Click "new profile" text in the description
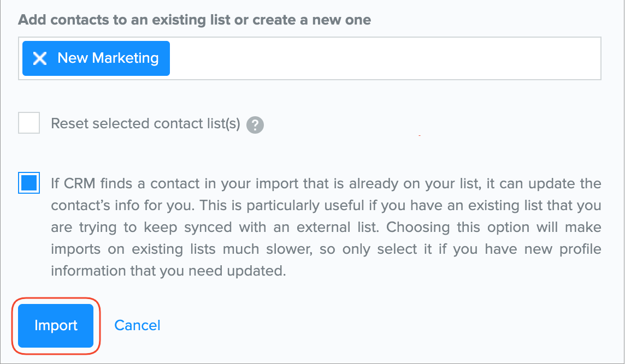Image resolution: width=625 pixels, height=364 pixels. tap(567, 249)
